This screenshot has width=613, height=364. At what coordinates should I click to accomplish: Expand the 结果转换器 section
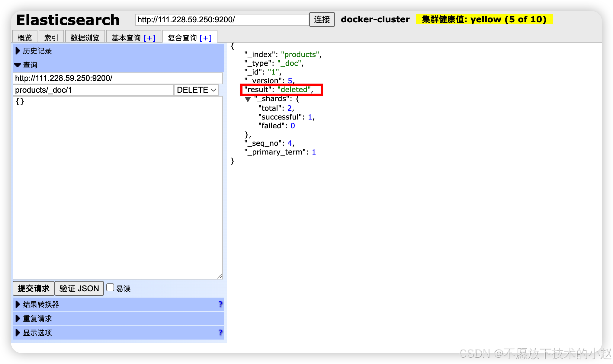[41, 304]
